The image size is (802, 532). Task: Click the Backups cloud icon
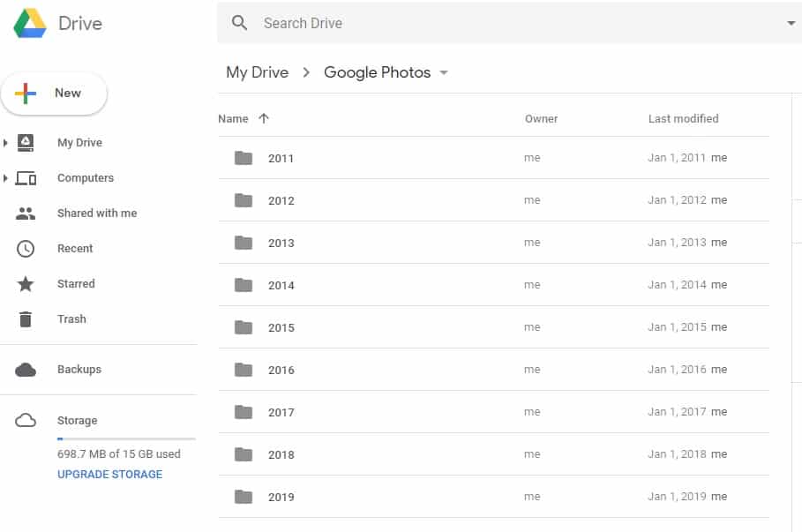click(x=26, y=370)
